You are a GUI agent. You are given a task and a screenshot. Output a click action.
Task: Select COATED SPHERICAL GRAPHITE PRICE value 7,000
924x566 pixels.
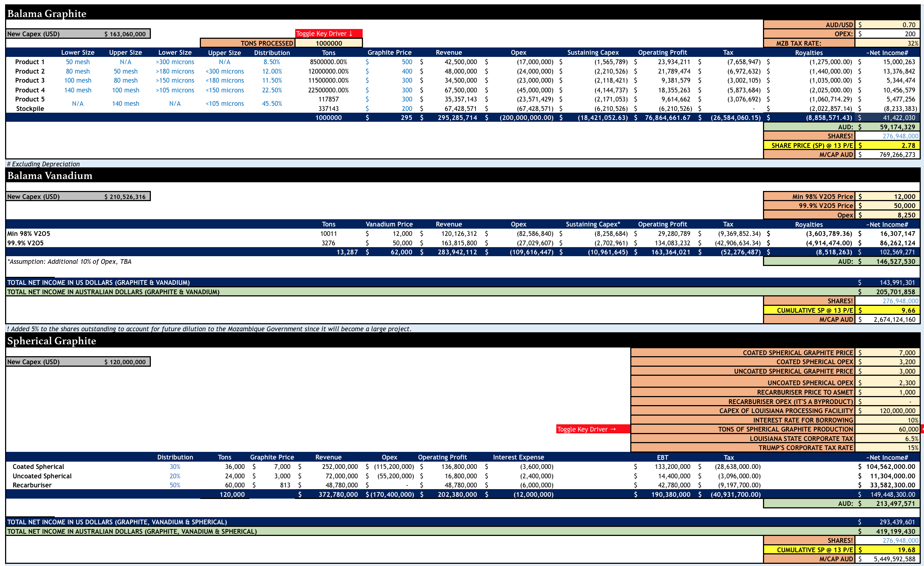point(887,353)
